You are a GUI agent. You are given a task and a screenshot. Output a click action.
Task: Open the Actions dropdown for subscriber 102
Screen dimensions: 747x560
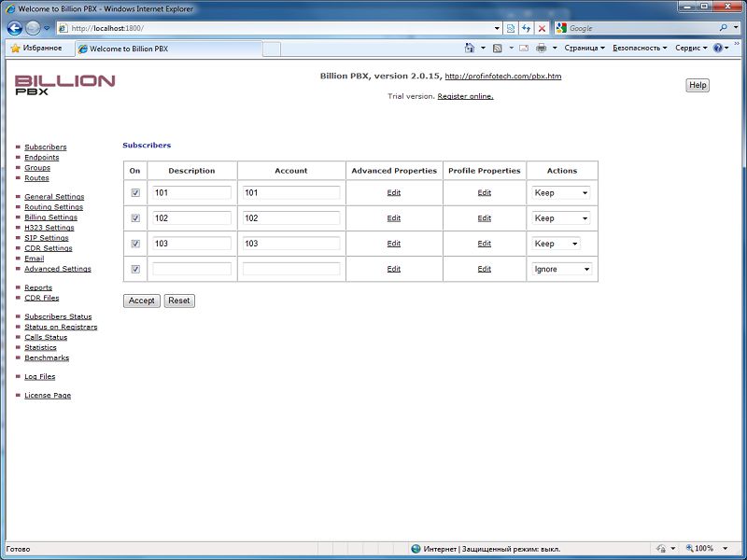pos(561,218)
